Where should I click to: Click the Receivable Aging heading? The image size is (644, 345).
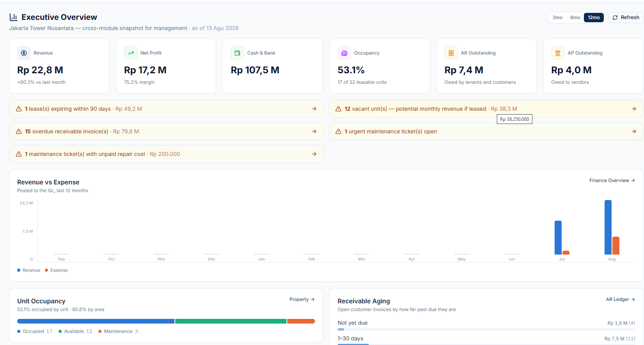point(364,301)
